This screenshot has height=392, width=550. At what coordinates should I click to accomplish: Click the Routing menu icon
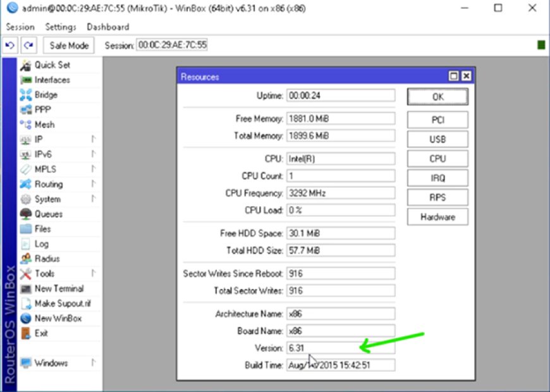[x=26, y=184]
